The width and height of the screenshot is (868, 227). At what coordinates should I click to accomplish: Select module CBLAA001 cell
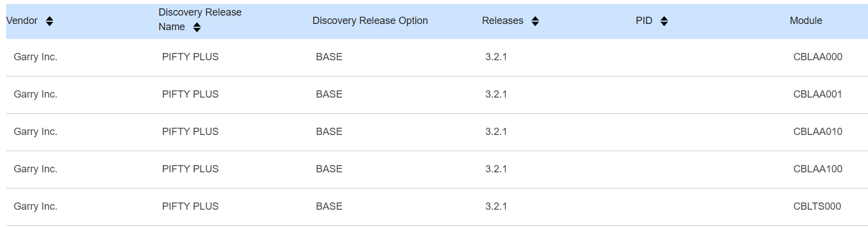pos(817,94)
